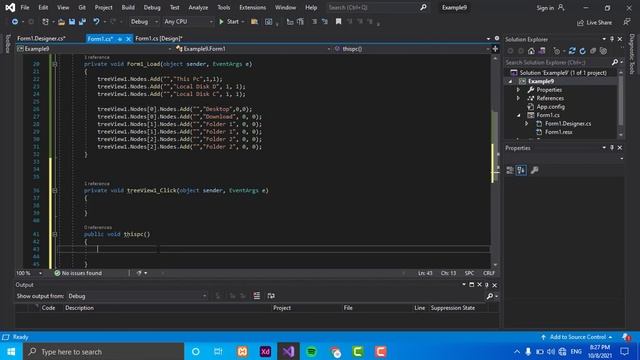Click the Solution Explorer vertical scrollbar

tap(620, 104)
